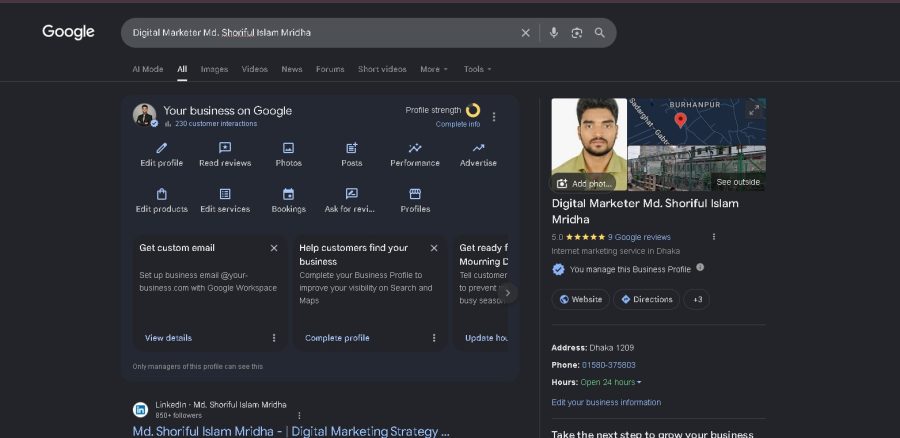Click the magnifying glass search icon
Screen dimensions: 900x438
[600, 33]
